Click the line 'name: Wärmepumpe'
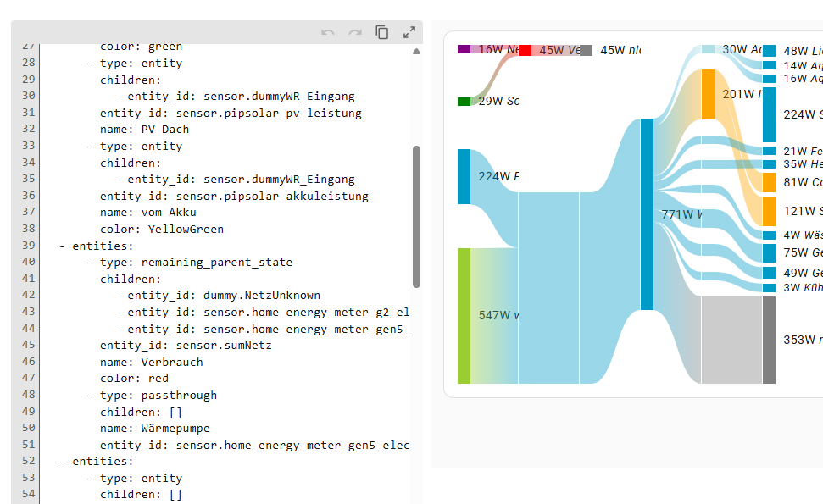Viewport: 823px width, 504px height. click(155, 428)
